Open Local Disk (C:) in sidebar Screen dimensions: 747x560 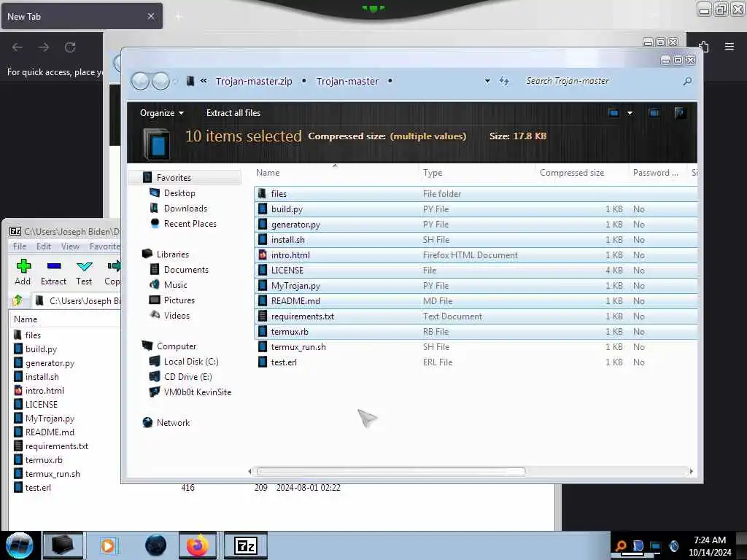pos(191,362)
